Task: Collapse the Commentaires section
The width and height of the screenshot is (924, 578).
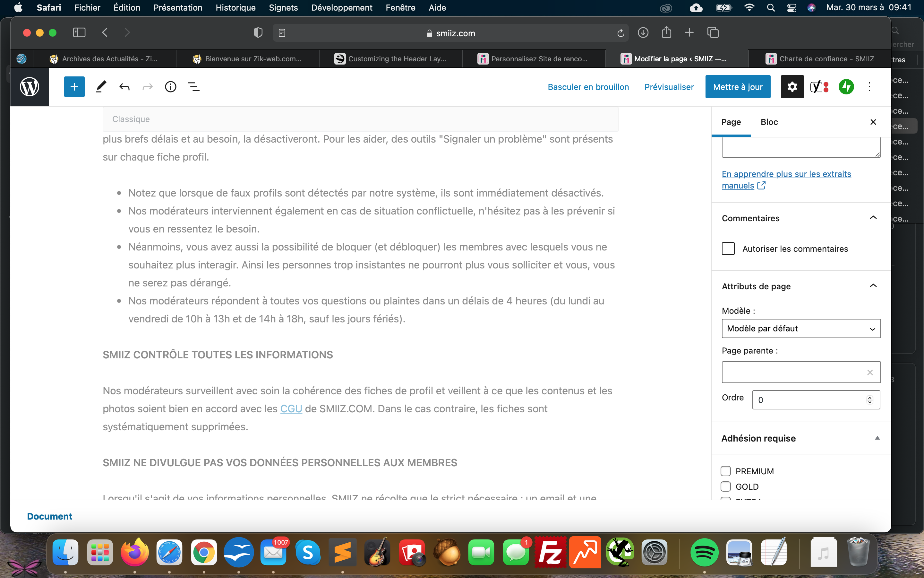Action: 873,218
